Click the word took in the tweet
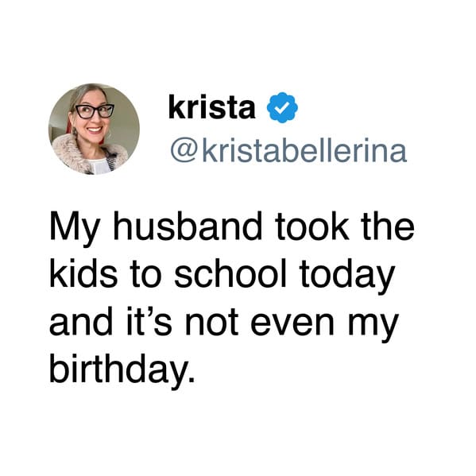The height and width of the screenshot is (476, 476). pos(312,227)
